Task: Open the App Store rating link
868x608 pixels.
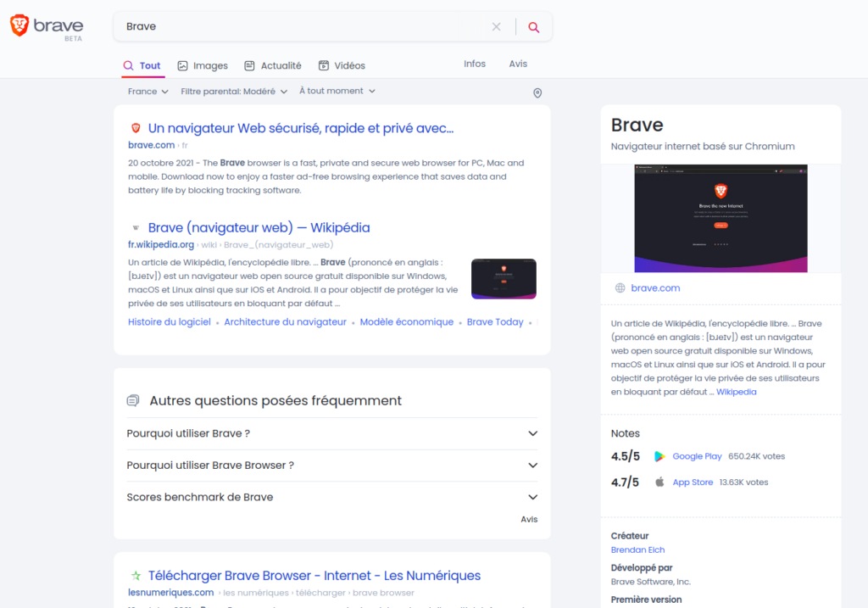Action: tap(693, 482)
